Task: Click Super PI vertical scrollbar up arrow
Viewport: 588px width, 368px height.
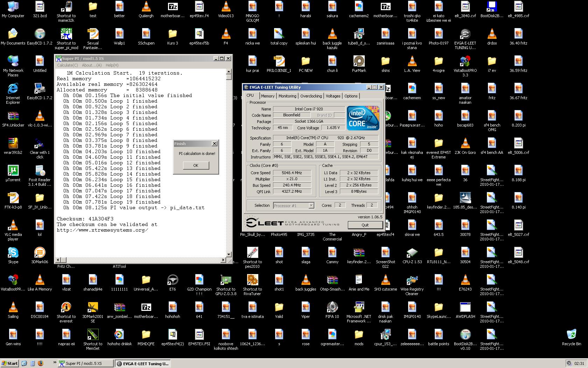Action: [x=229, y=71]
